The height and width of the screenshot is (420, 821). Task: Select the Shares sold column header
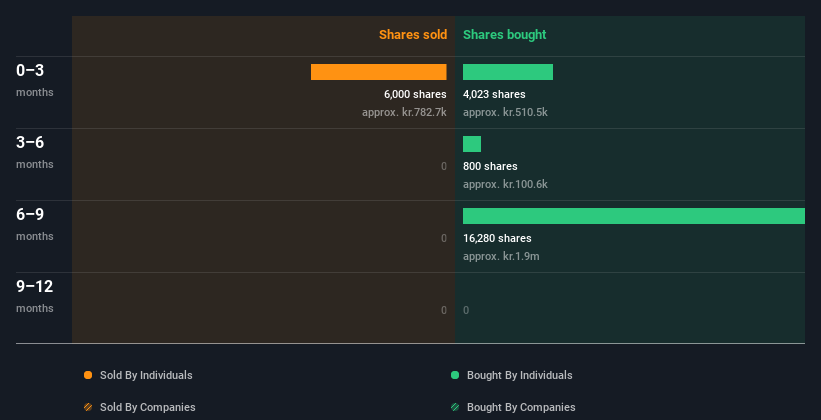click(x=413, y=35)
